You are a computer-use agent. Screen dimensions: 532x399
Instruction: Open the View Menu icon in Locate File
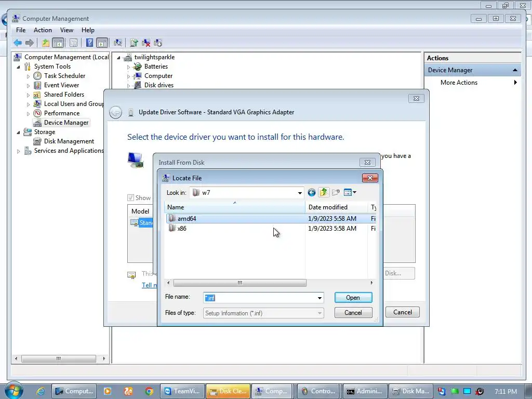(x=350, y=193)
